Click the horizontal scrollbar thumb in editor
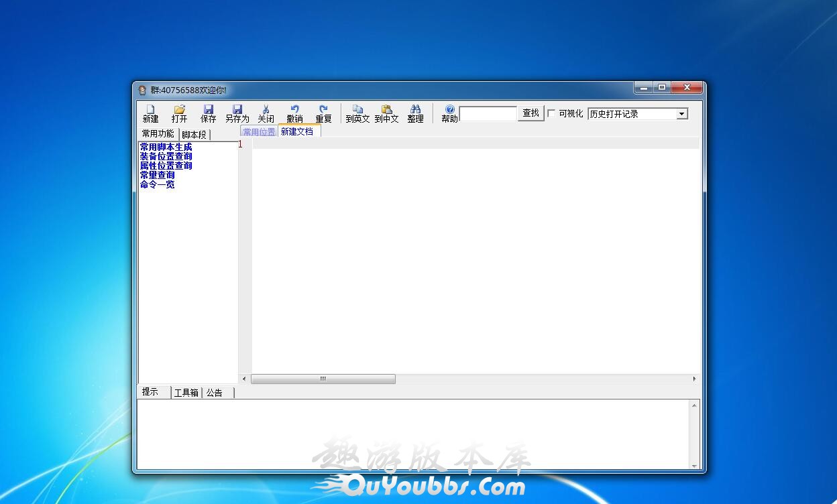The width and height of the screenshot is (837, 504). point(323,379)
